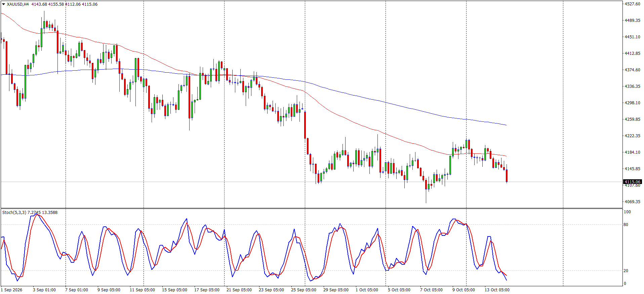Click the 1 Oct 05:00 time label

(x=367, y=290)
